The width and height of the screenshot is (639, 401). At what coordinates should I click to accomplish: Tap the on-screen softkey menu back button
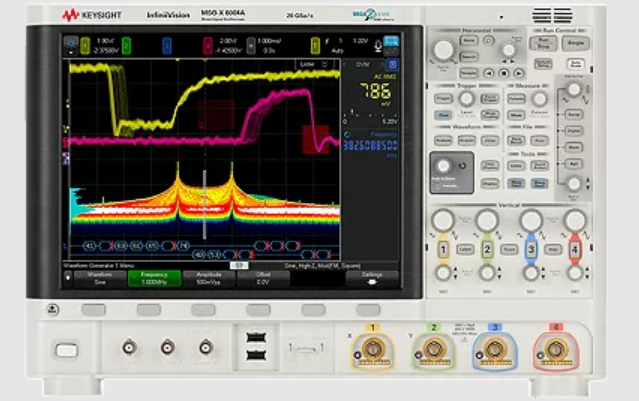(x=68, y=278)
